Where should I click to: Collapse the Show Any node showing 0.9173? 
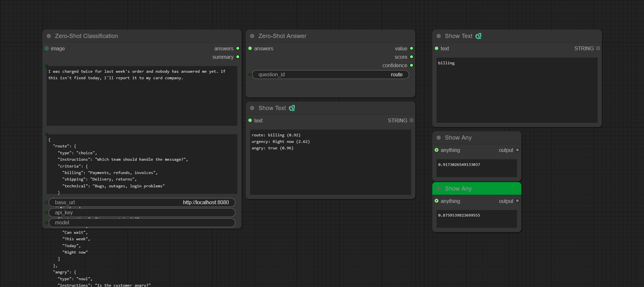439,138
